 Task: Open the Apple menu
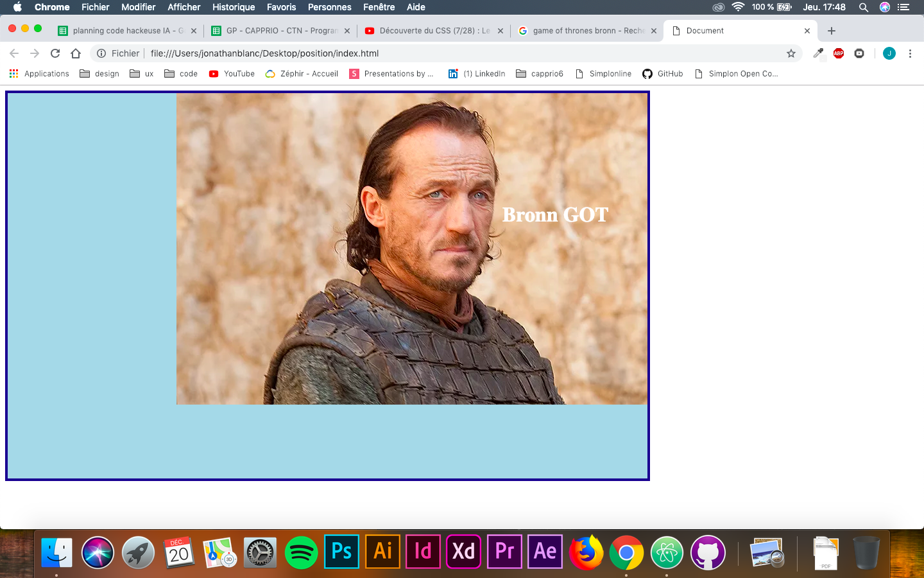click(17, 7)
